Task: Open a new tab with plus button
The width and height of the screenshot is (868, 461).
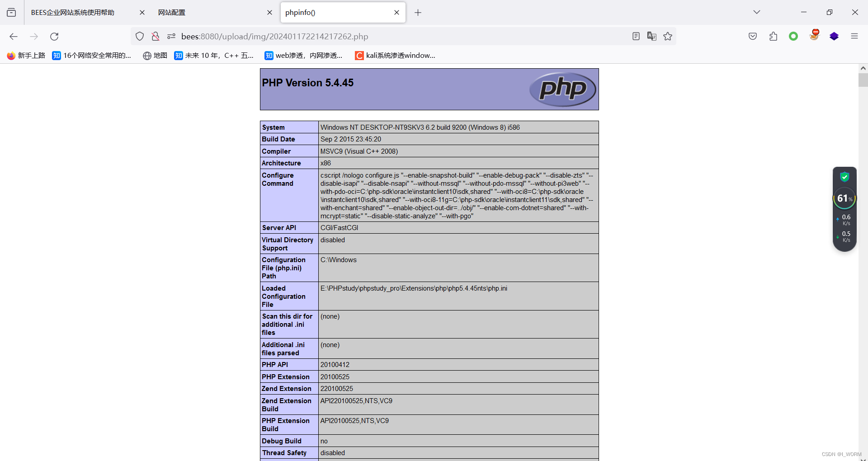Action: pos(418,13)
